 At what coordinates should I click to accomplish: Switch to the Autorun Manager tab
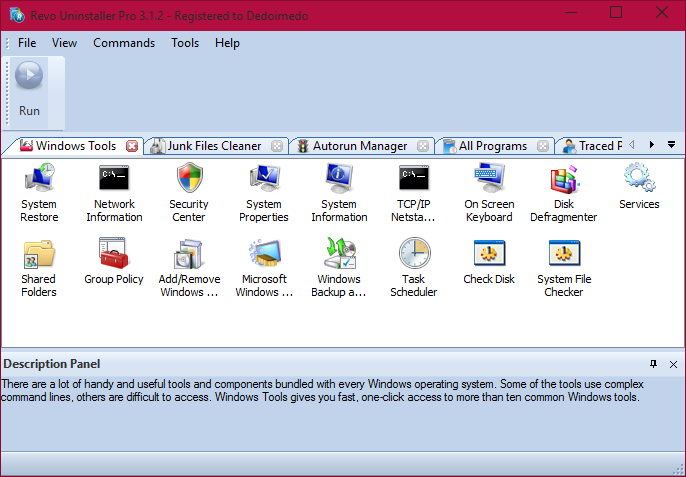point(360,146)
